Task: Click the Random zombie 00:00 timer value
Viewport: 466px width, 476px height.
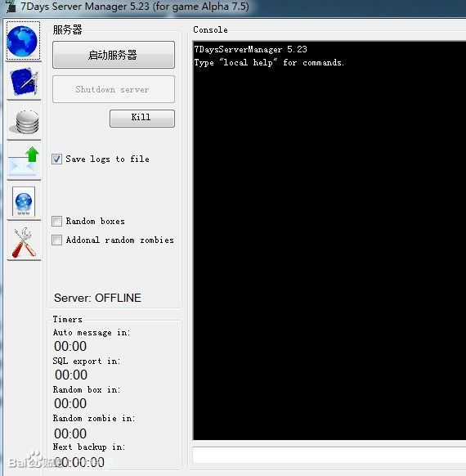Action: pos(70,433)
